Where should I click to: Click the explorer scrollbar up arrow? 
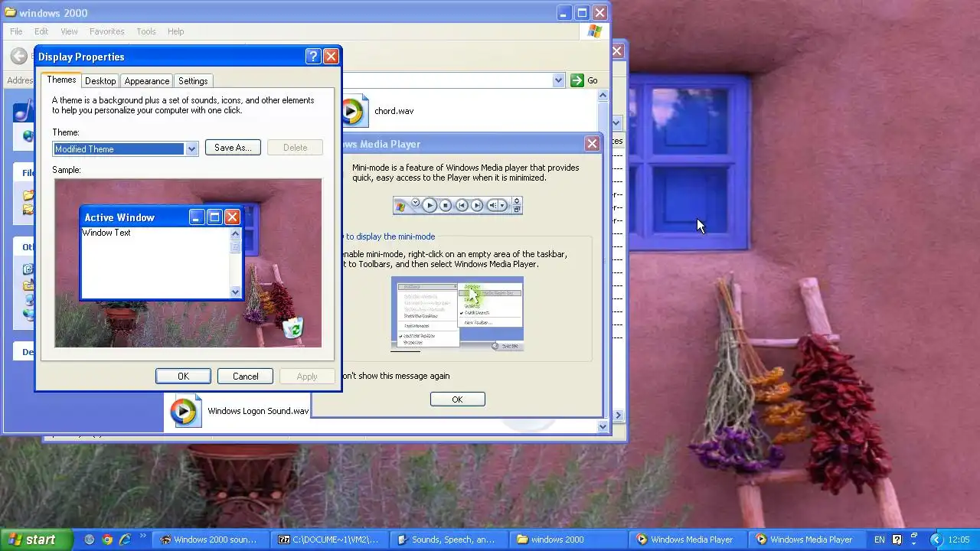pyautogui.click(x=603, y=96)
